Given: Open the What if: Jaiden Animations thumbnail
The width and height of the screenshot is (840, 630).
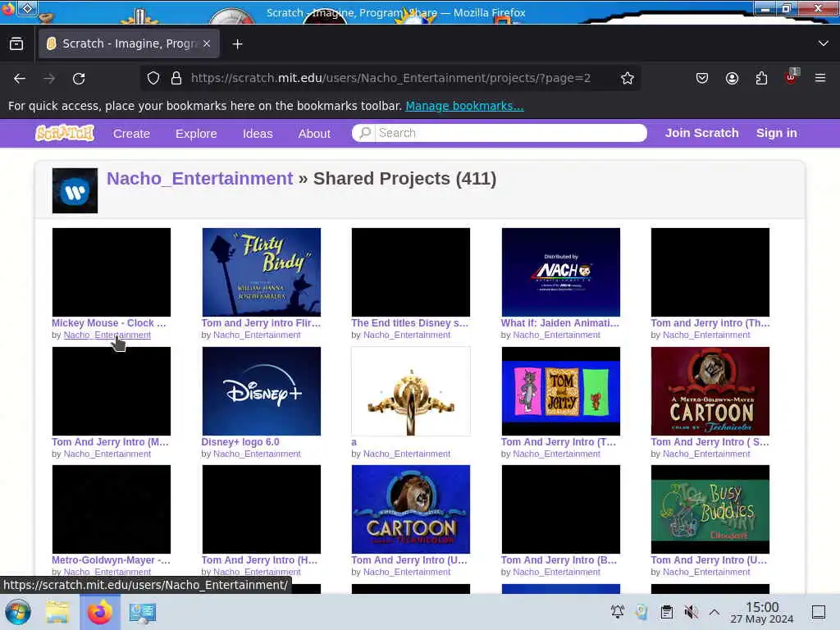Looking at the screenshot, I should tap(561, 272).
